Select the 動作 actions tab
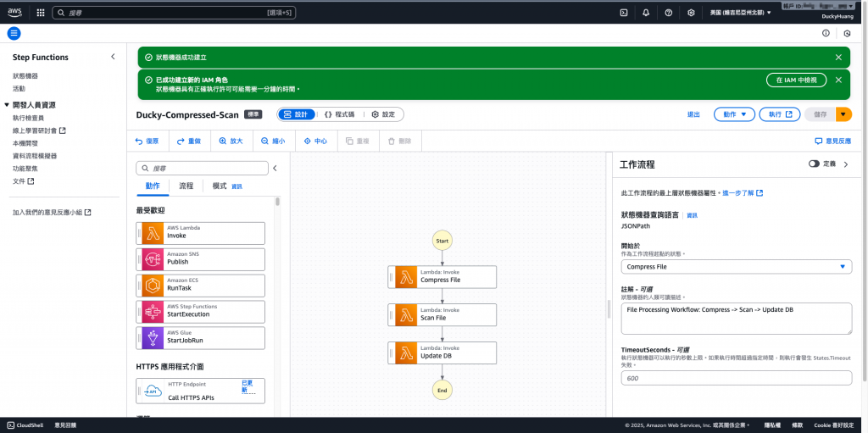 pos(153,186)
